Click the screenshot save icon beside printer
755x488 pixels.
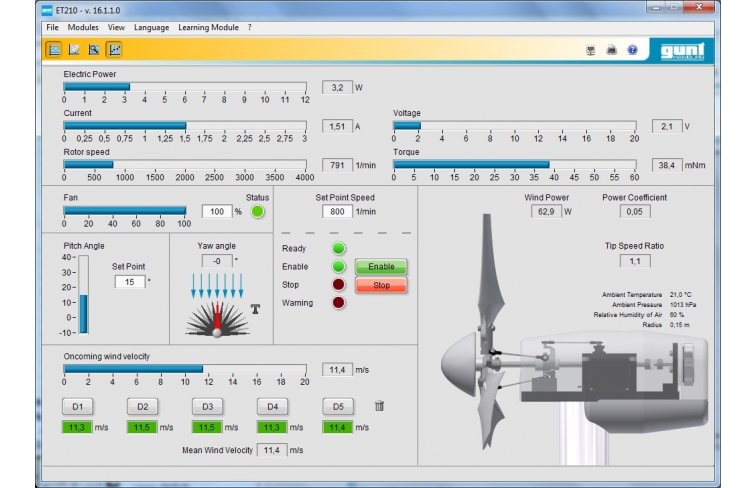[591, 50]
